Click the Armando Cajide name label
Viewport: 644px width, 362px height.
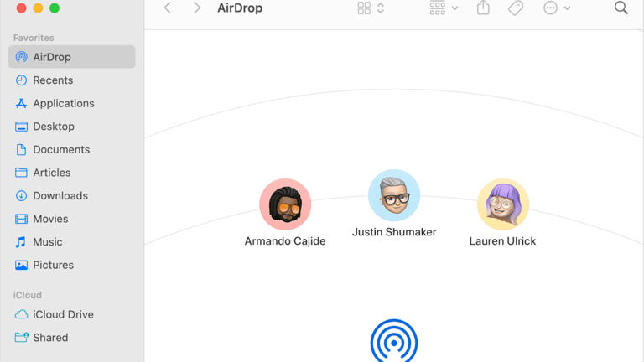(x=285, y=241)
